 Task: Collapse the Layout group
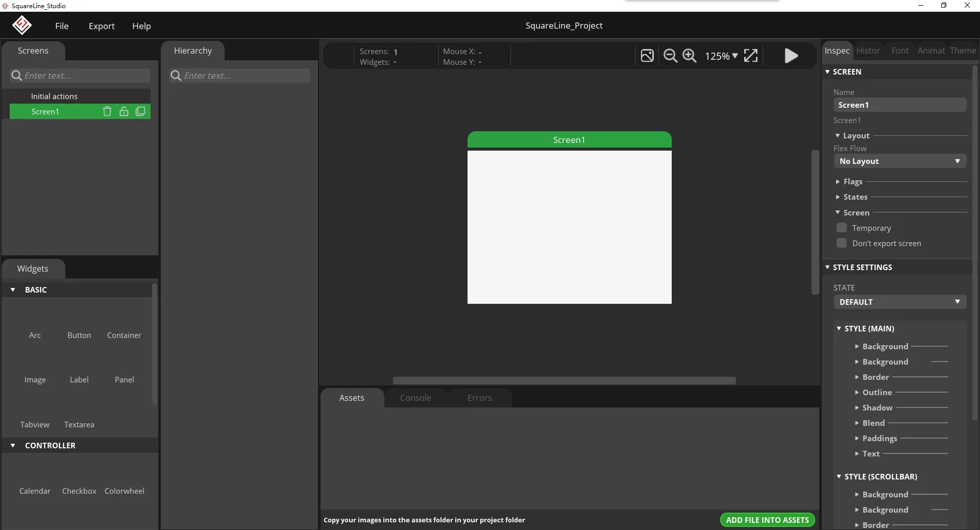click(x=838, y=136)
